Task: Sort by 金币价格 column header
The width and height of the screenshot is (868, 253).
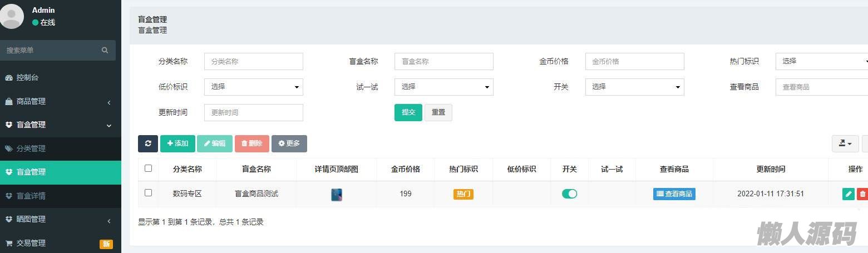Action: pos(406,169)
